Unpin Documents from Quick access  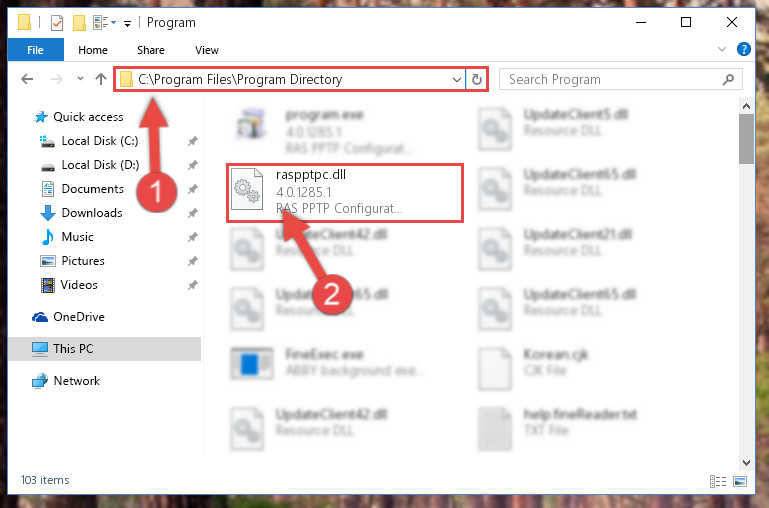click(192, 189)
